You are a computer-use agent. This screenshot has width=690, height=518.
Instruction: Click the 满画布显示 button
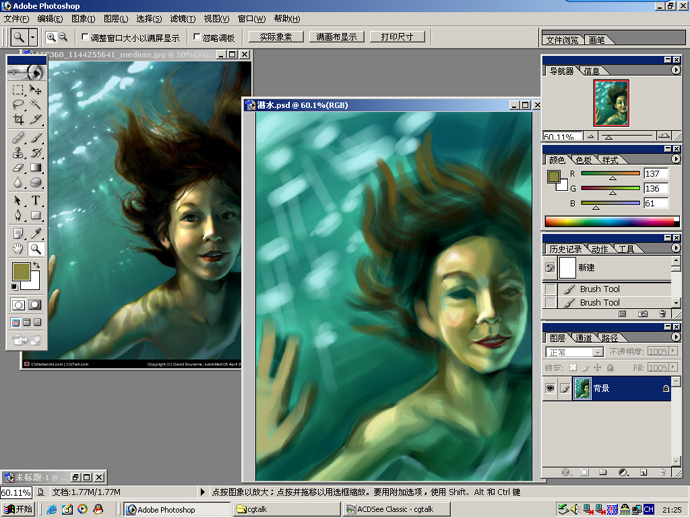click(337, 37)
